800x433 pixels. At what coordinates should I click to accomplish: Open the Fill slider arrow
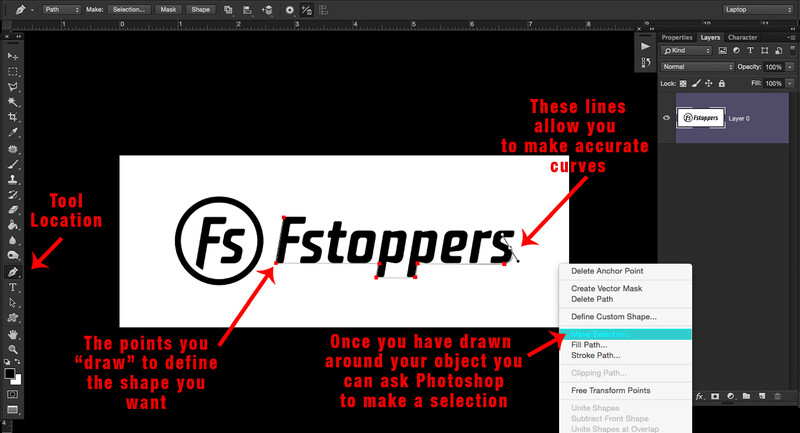pos(790,83)
